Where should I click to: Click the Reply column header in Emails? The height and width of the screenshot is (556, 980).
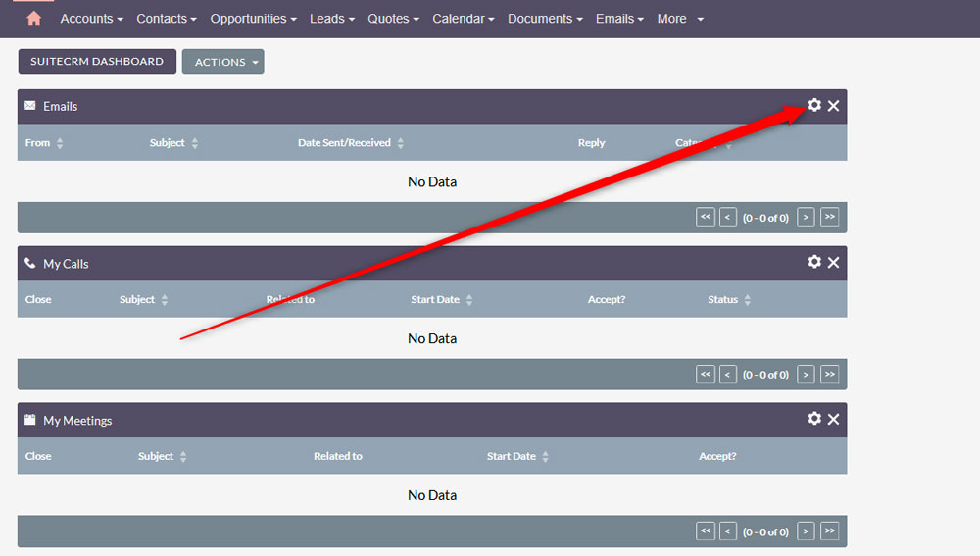point(591,142)
